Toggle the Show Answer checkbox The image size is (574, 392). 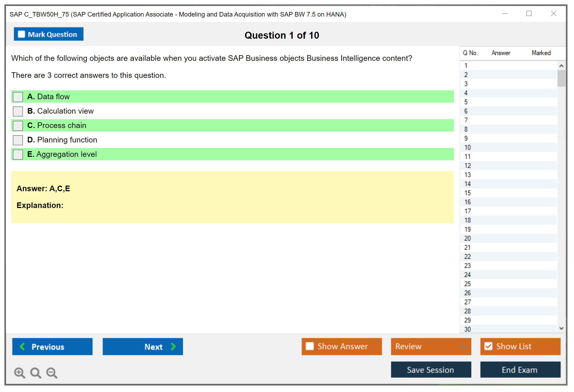pos(310,346)
